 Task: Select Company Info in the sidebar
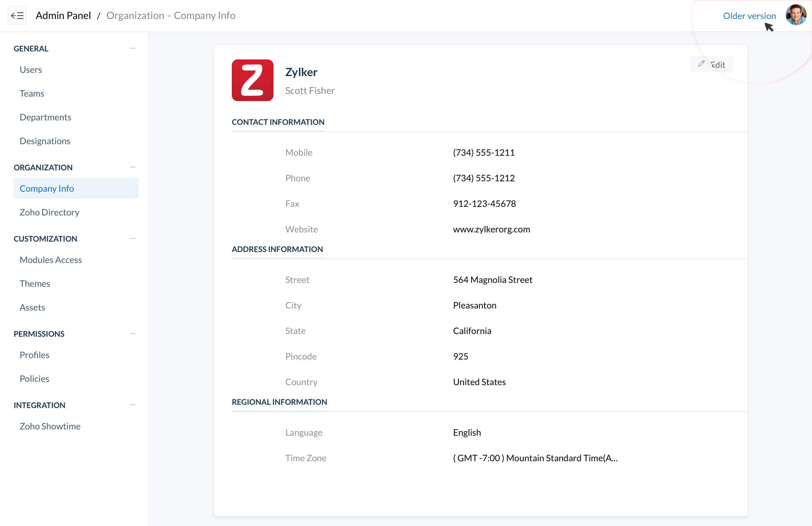[x=76, y=188]
